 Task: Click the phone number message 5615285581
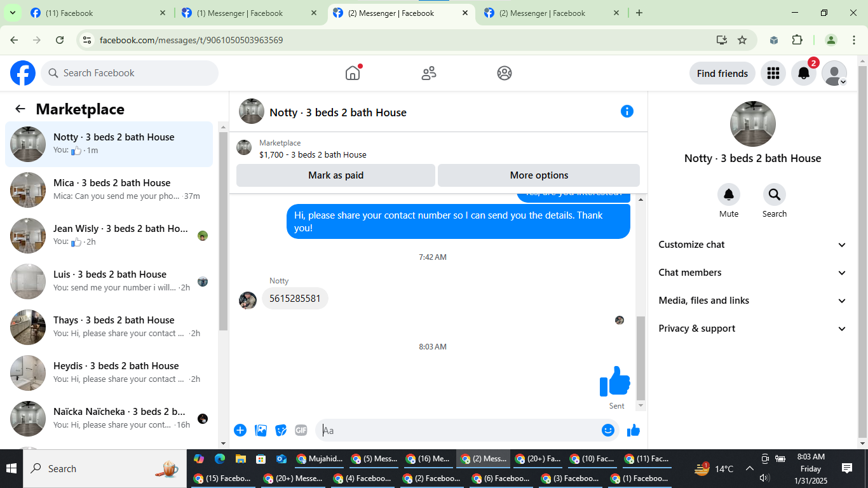coord(295,298)
